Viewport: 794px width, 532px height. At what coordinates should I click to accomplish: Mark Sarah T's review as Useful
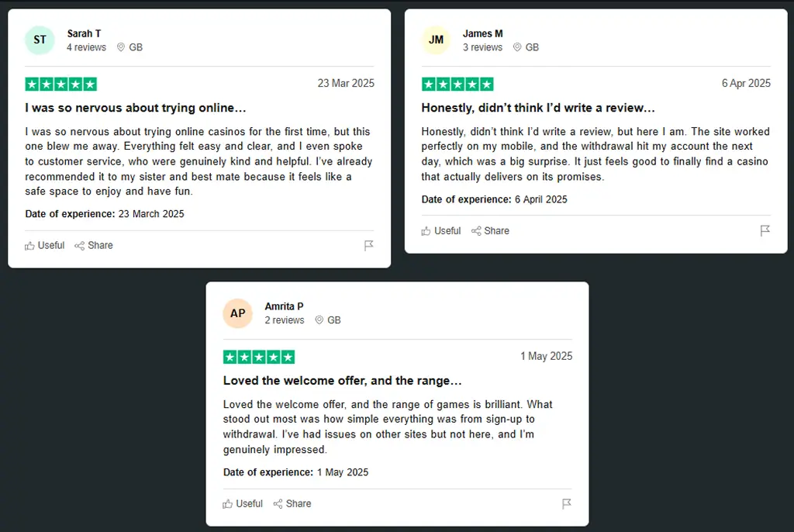coord(44,246)
